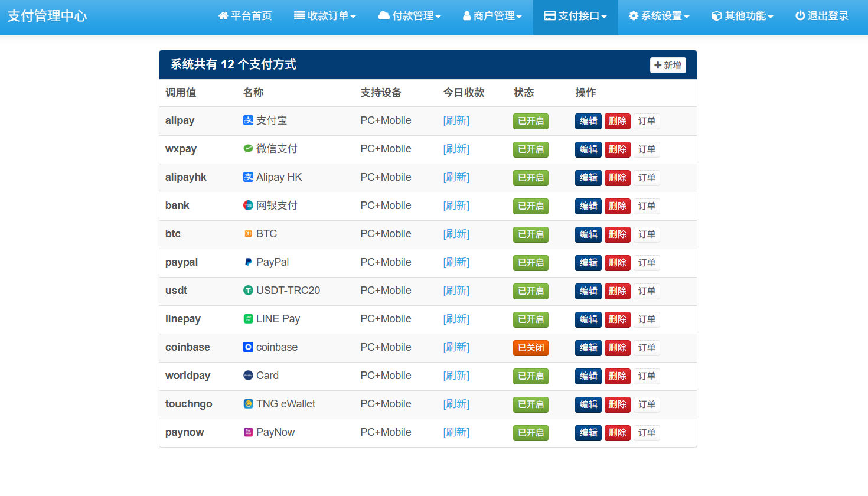Screen dimensions: 868x496
Task: Click the PayPal logo icon
Action: point(248,262)
